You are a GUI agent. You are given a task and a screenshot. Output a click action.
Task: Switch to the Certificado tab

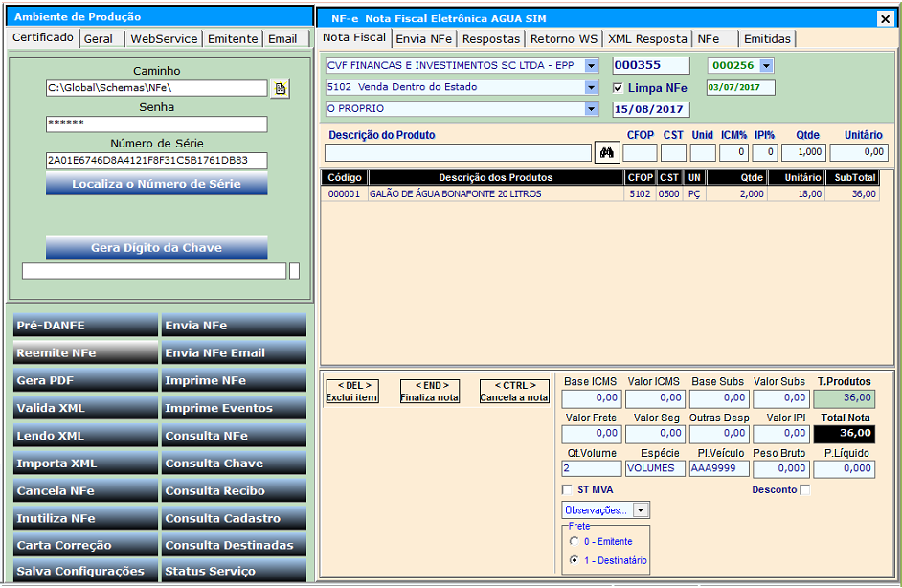click(42, 38)
